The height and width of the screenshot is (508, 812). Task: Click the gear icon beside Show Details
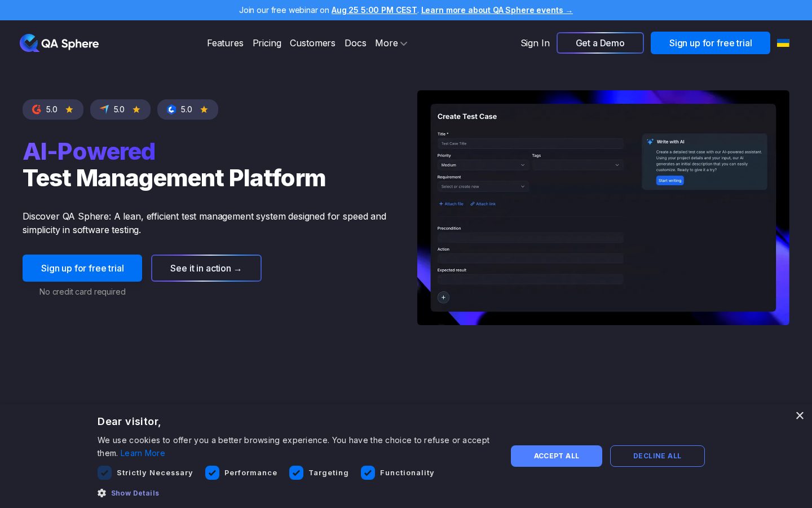pyautogui.click(x=101, y=493)
